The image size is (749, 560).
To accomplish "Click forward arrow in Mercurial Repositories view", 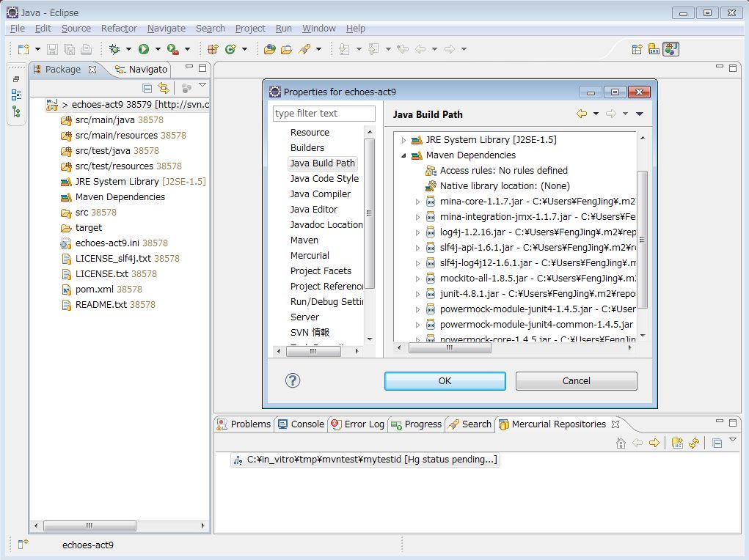I will (x=654, y=443).
